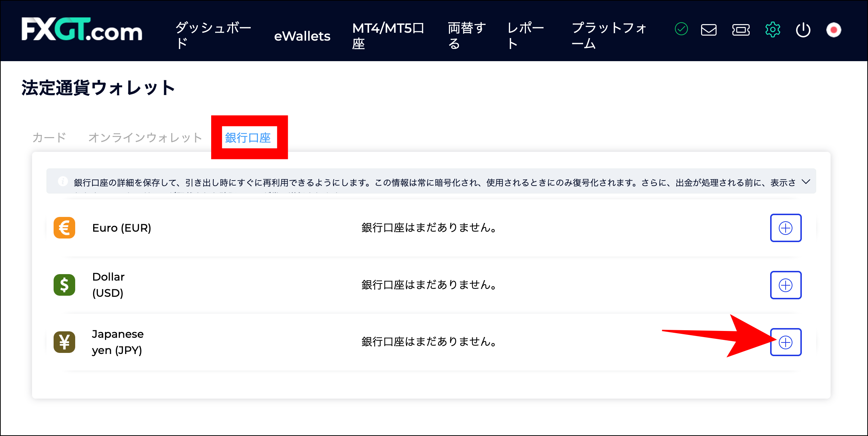
Task: Select the 銀行口座 tab
Action: pyautogui.click(x=249, y=137)
